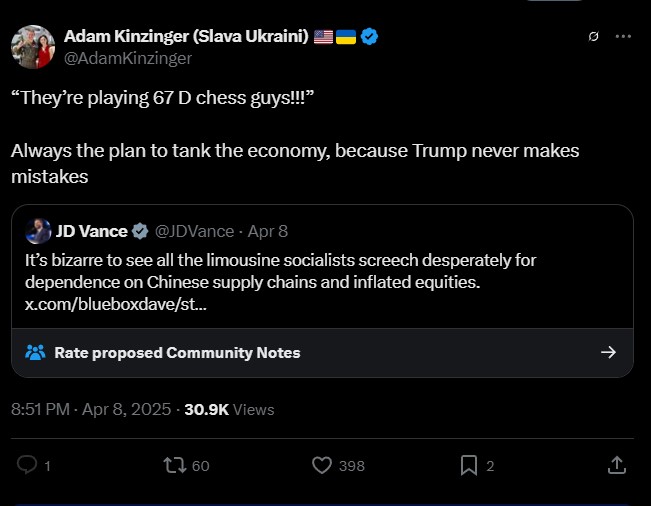View the 30.9K Views analytics

coord(229,409)
